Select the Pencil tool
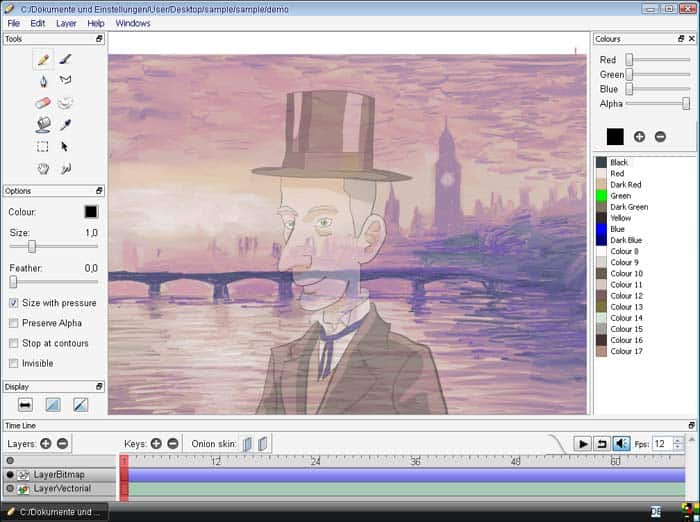The width and height of the screenshot is (700, 522). (43, 59)
